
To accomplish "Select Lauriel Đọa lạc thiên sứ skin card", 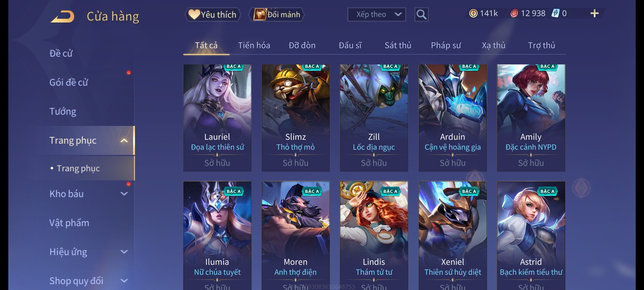I will pyautogui.click(x=217, y=118).
